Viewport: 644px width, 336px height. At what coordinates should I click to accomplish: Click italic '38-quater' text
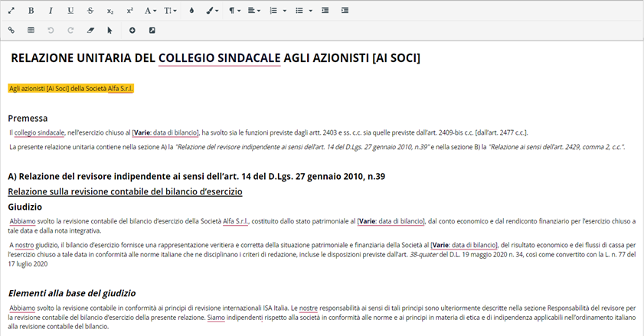[x=424, y=255]
